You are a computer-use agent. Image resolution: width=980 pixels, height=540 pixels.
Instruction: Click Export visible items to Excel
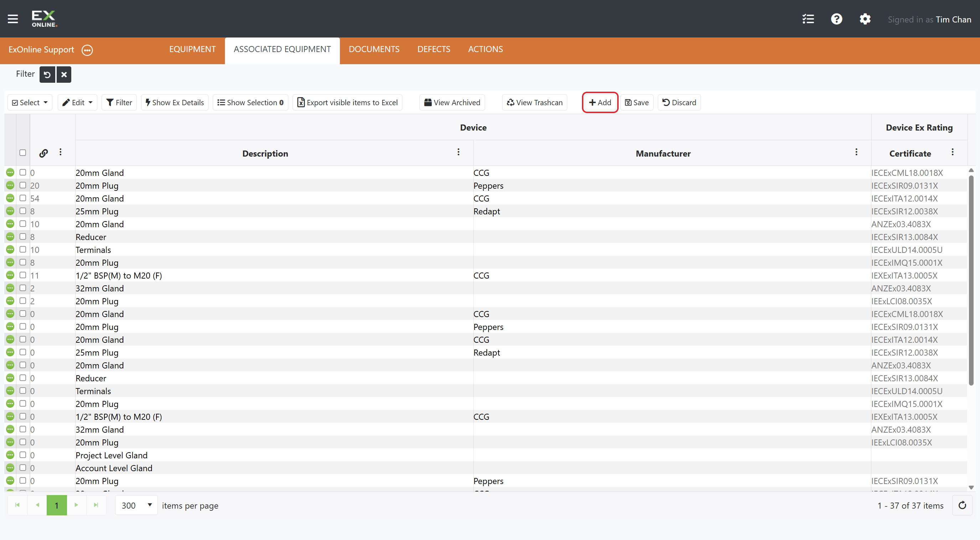[347, 102]
